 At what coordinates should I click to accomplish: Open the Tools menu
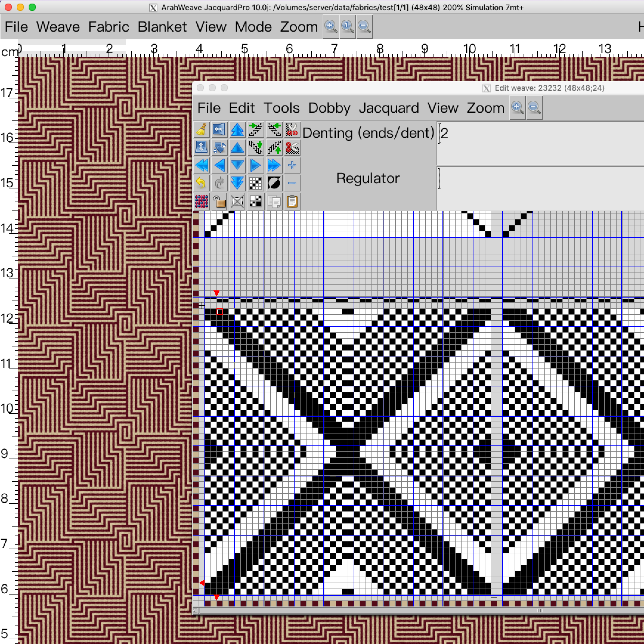pos(282,108)
